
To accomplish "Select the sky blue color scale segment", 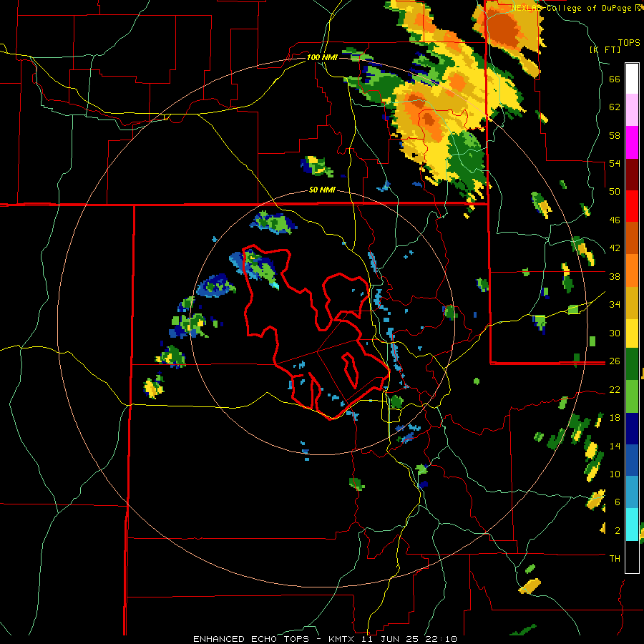I will pyautogui.click(x=632, y=492).
